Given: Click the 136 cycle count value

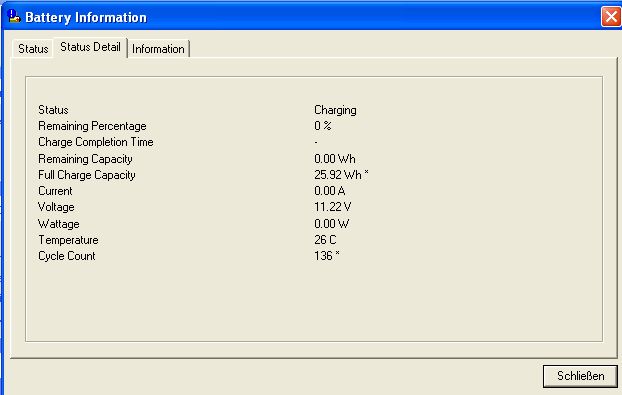Looking at the screenshot, I should click(x=326, y=256).
